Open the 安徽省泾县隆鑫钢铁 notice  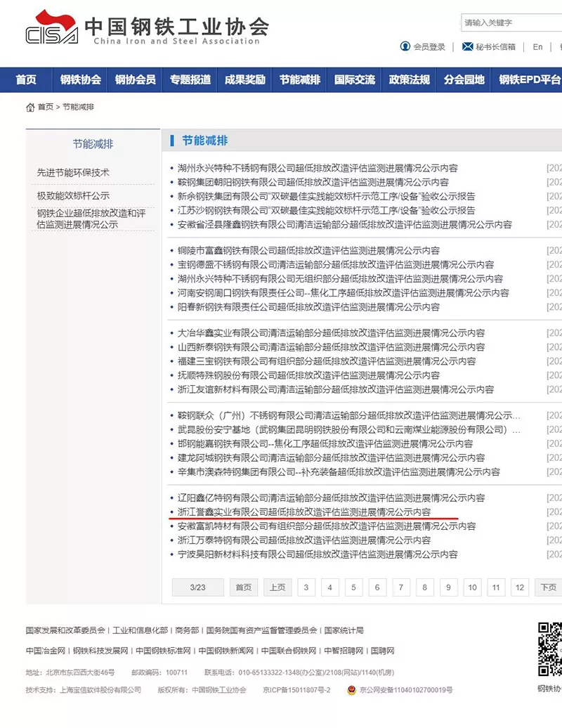click(344, 225)
